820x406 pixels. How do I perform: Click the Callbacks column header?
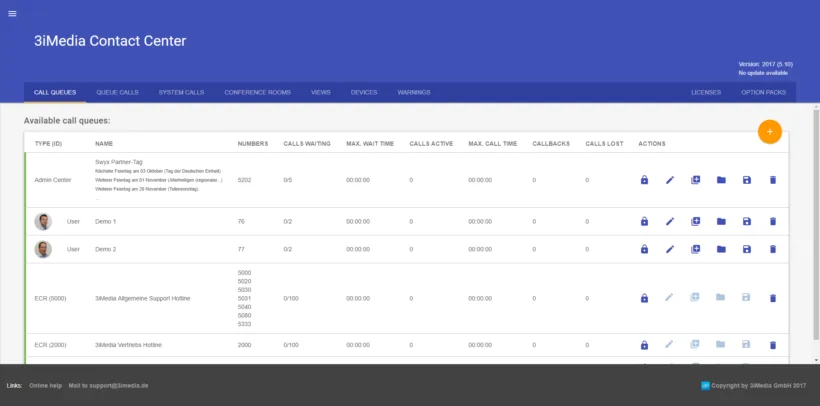[x=551, y=144]
